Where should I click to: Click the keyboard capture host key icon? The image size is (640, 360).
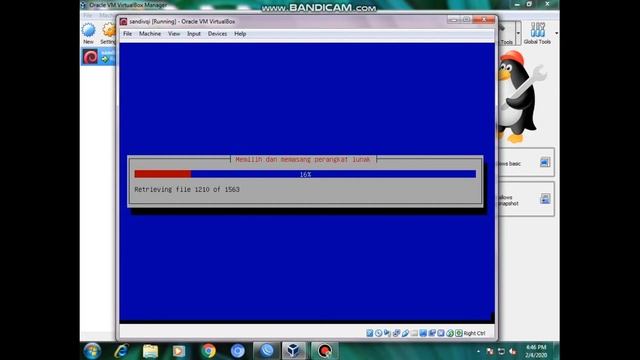[459, 333]
